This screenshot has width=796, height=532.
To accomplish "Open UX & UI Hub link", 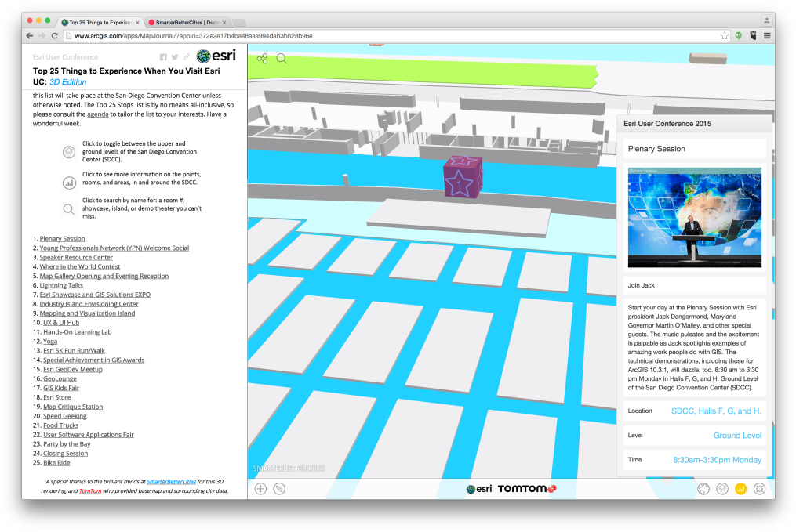I will (61, 323).
